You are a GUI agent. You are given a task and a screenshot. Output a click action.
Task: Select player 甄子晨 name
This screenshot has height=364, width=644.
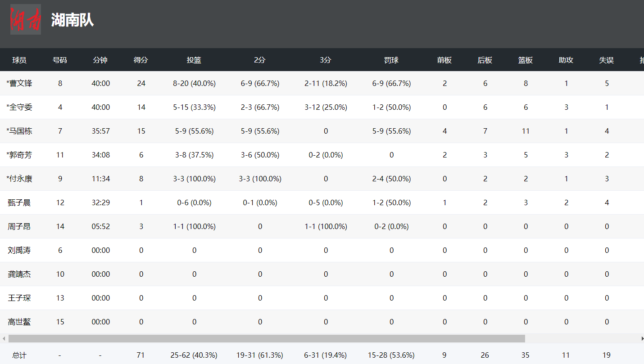click(x=19, y=202)
